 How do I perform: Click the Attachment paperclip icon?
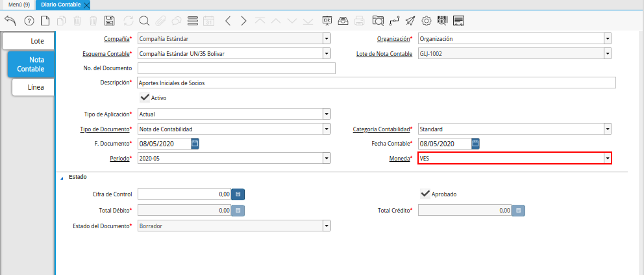click(x=160, y=21)
